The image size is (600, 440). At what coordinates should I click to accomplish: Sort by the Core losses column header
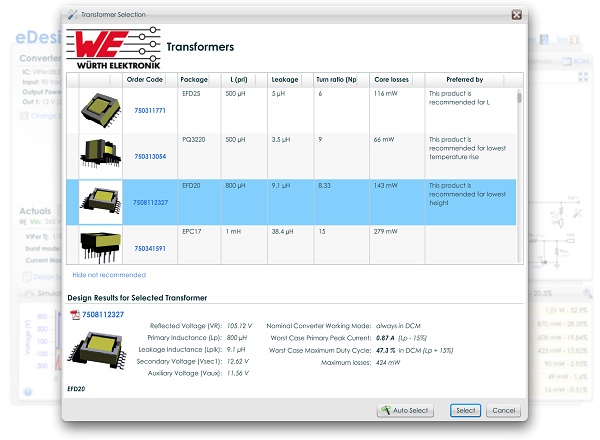392,79
